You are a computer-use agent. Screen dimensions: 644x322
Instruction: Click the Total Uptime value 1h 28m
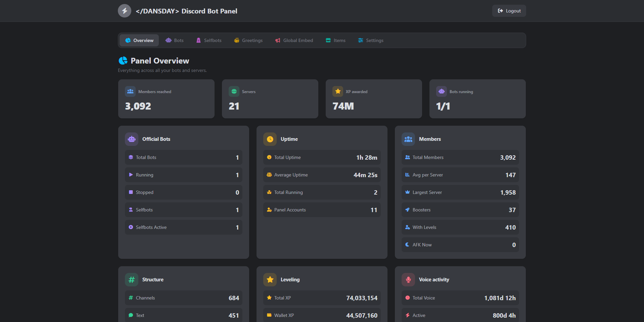(367, 157)
